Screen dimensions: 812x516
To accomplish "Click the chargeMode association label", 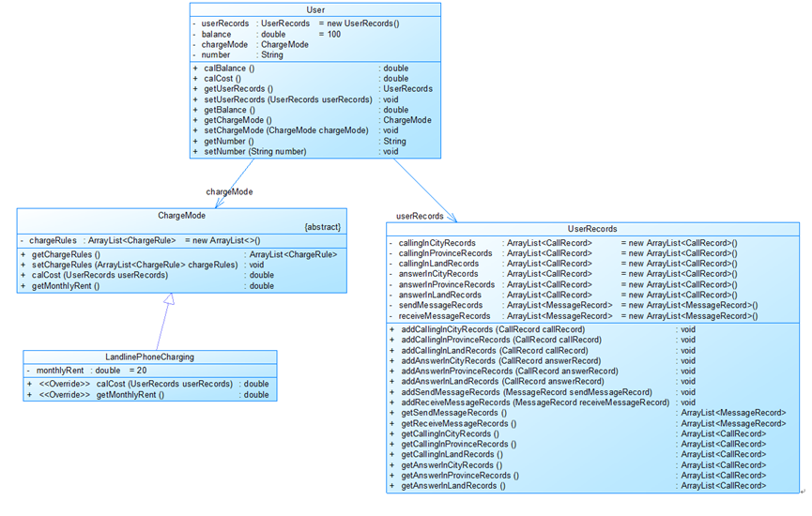I will tap(229, 191).
